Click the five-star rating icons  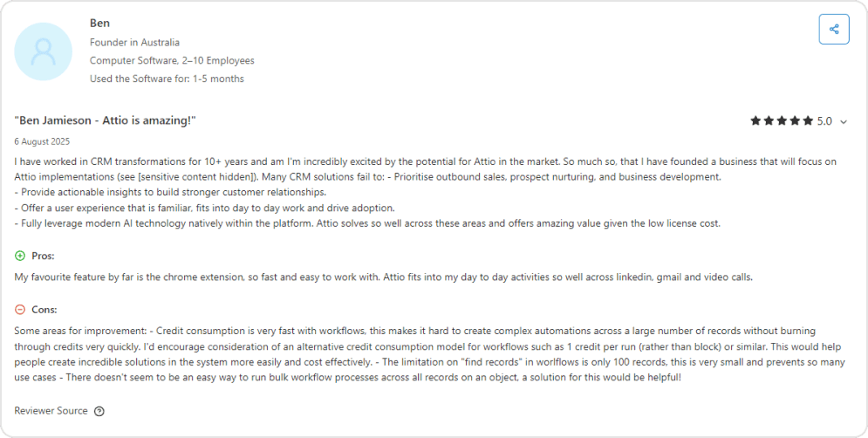click(x=782, y=121)
